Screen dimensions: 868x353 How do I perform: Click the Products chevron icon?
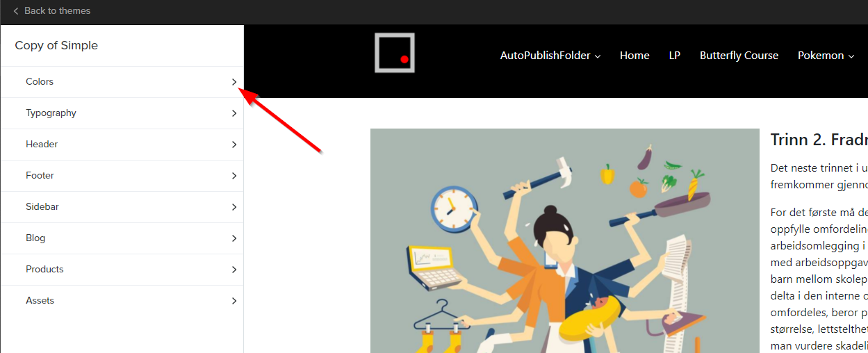pyautogui.click(x=234, y=270)
